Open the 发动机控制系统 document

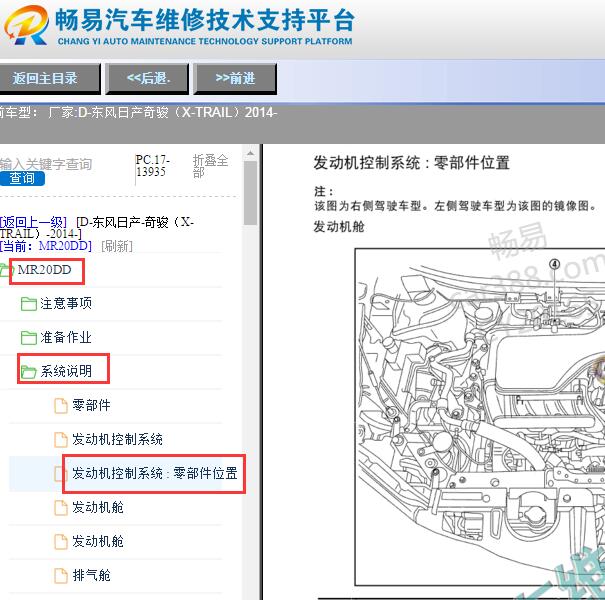(x=117, y=439)
